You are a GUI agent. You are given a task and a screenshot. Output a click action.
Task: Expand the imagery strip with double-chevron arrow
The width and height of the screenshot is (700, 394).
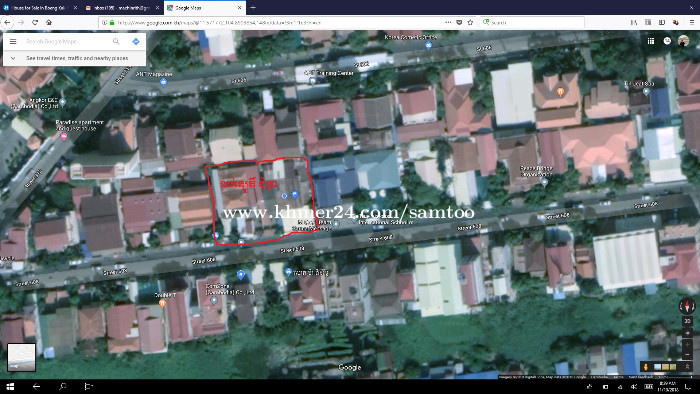pyautogui.click(x=688, y=367)
